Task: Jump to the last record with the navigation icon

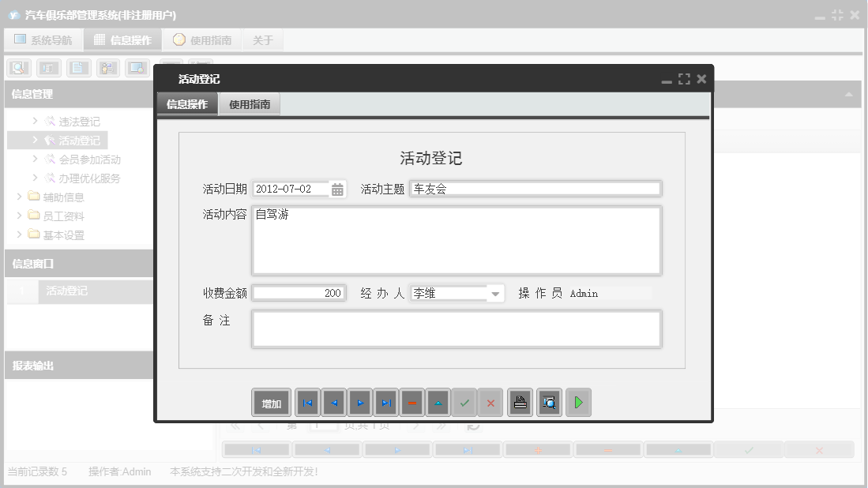Action: (385, 402)
